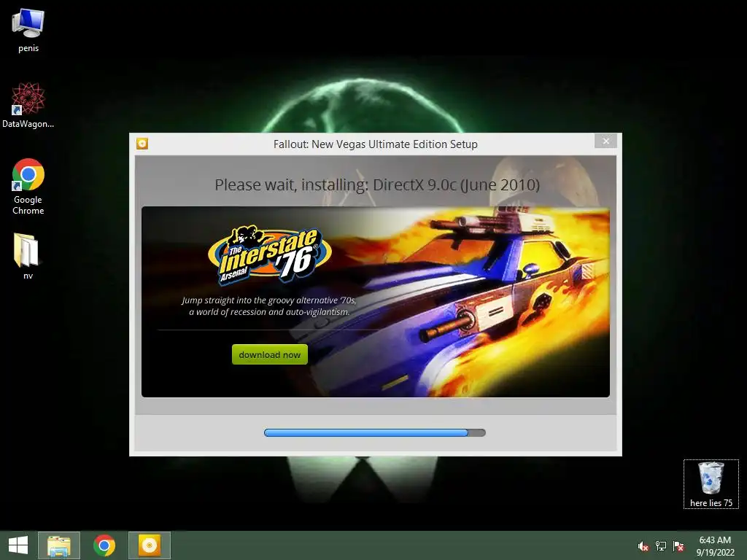Open the 'here lies 75' recycle bin

[711, 484]
